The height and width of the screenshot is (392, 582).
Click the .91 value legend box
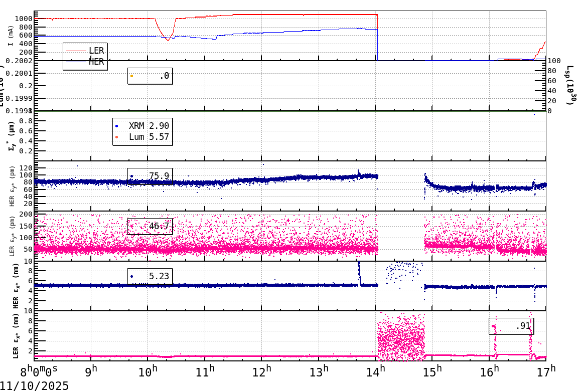pyautogui.click(x=511, y=326)
